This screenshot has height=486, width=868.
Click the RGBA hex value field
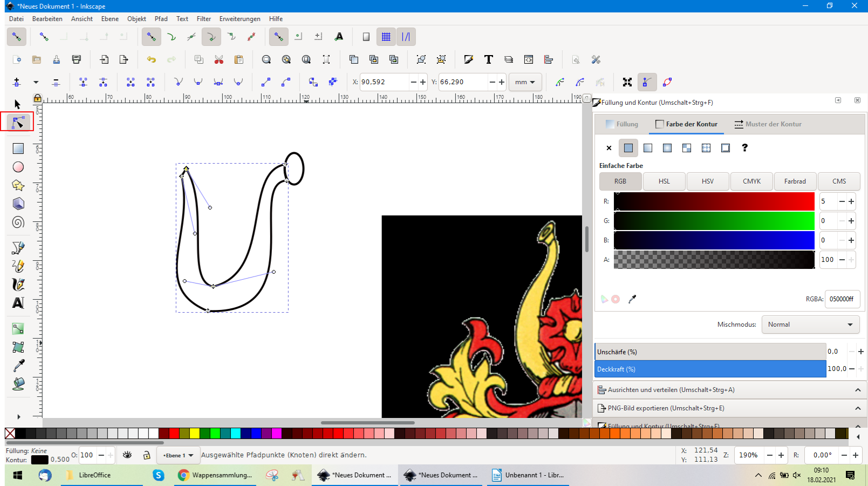[842, 299]
